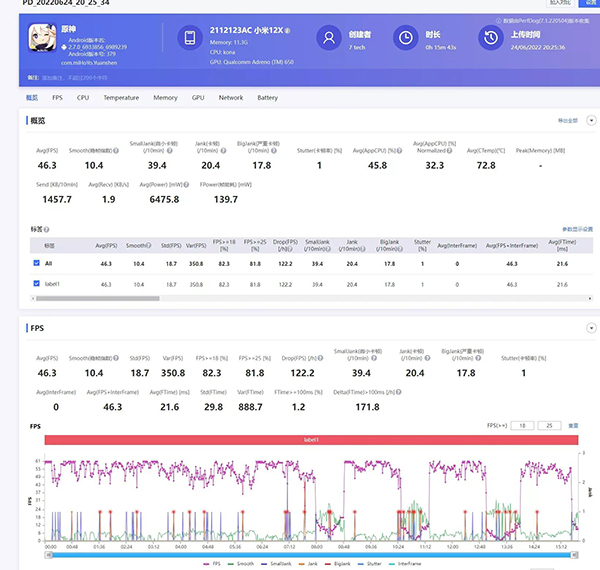Click the parameter display settings link
Viewport: 600px width, 570px height.
click(576, 229)
